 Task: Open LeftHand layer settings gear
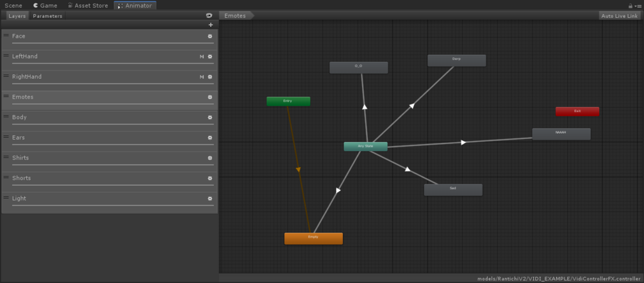click(x=210, y=56)
